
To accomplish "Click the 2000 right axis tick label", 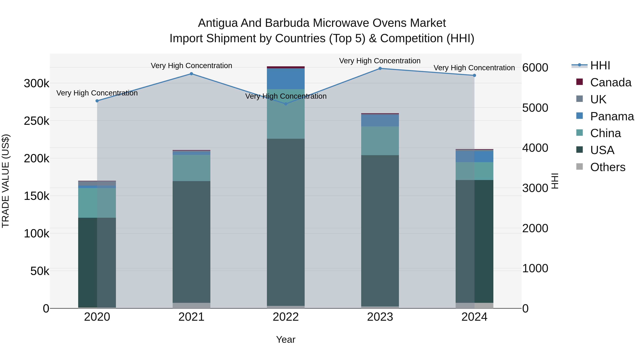I will [x=535, y=228].
